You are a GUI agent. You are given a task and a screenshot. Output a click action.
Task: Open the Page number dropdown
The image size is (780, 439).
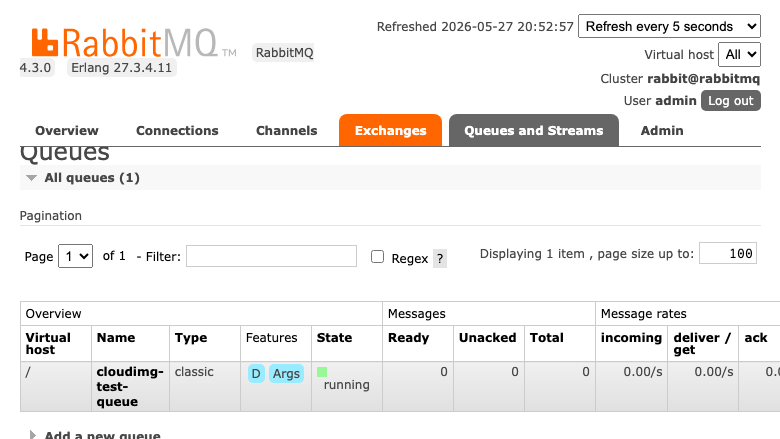click(x=76, y=256)
